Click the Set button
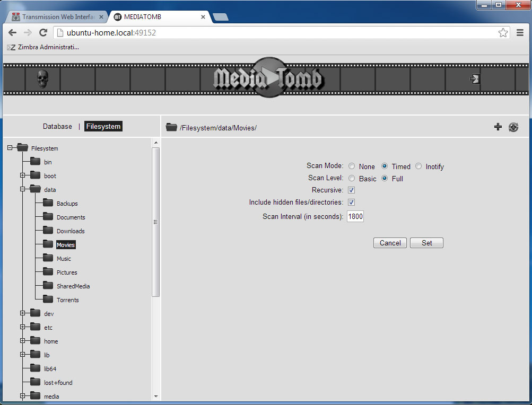Viewport: 532px width, 405px height. tap(426, 243)
